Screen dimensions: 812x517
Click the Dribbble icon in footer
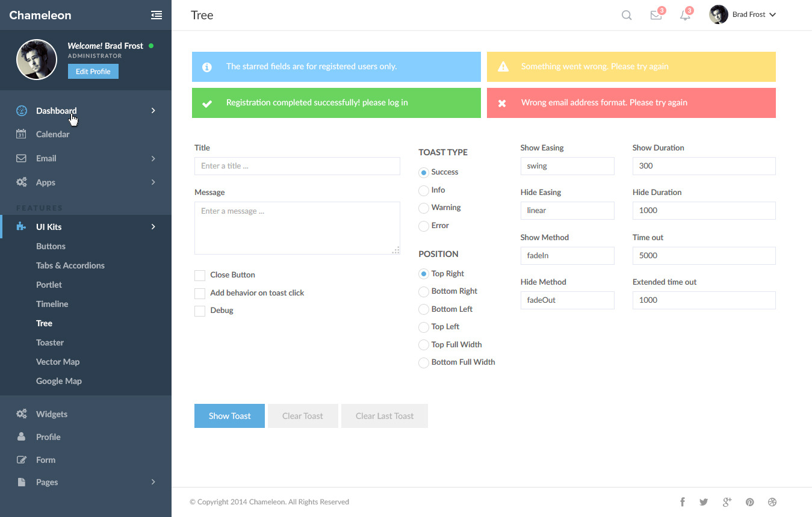pyautogui.click(x=772, y=502)
